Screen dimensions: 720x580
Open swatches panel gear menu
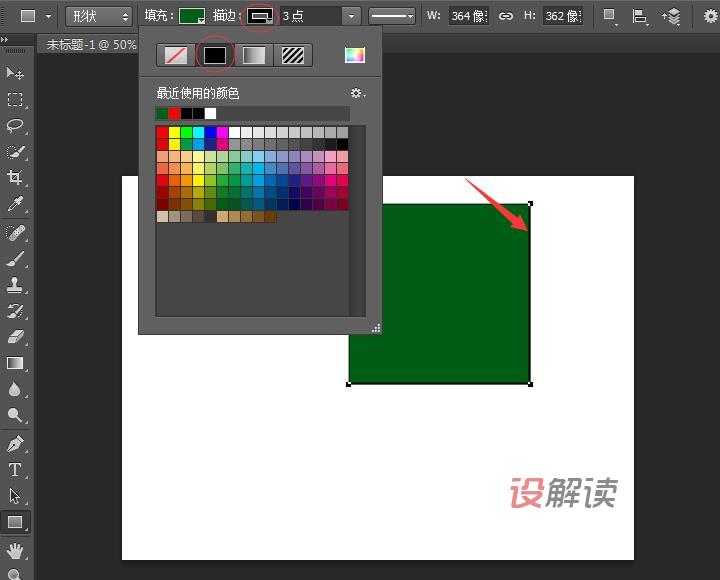pos(357,93)
